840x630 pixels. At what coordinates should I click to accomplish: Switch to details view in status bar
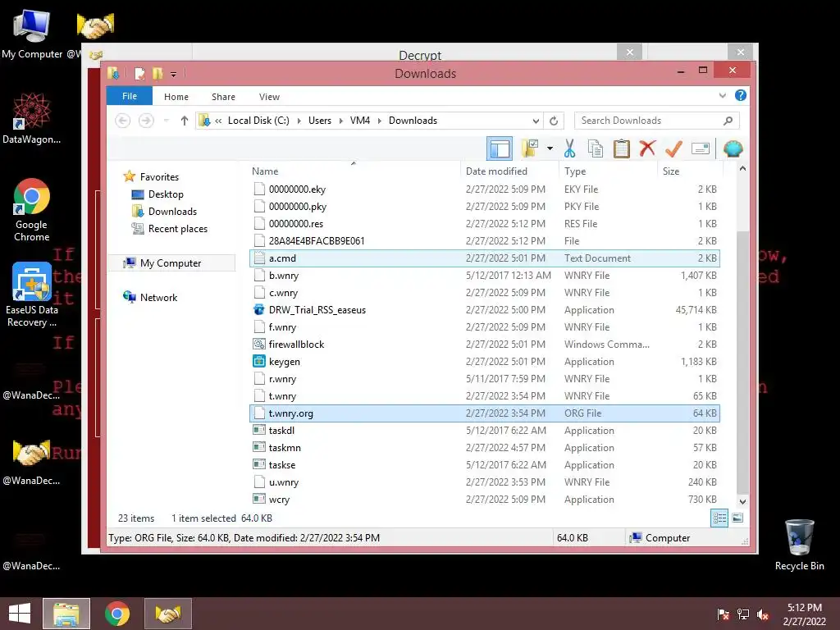coord(719,518)
